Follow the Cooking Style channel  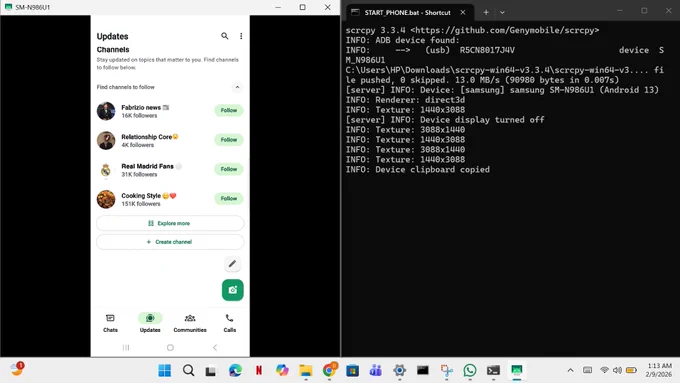coord(229,198)
